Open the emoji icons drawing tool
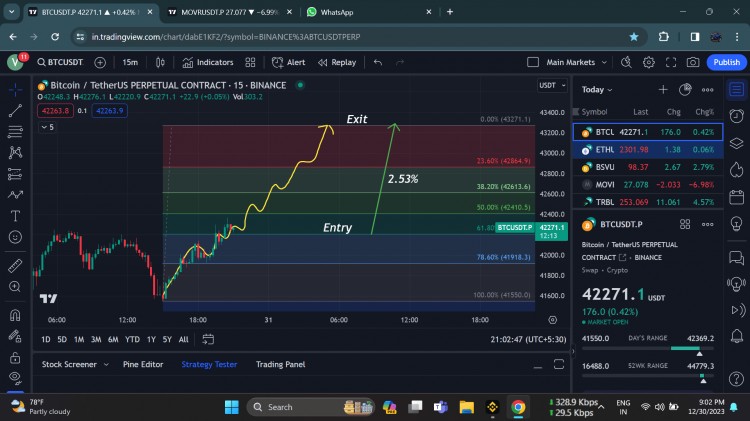The height and width of the screenshot is (421, 750). (x=15, y=237)
